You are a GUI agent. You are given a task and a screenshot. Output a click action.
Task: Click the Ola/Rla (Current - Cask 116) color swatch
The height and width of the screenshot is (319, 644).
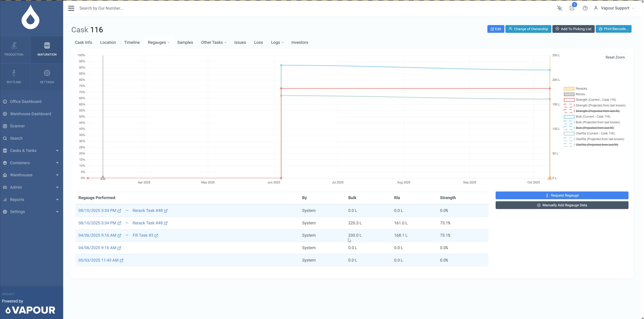tap(569, 134)
